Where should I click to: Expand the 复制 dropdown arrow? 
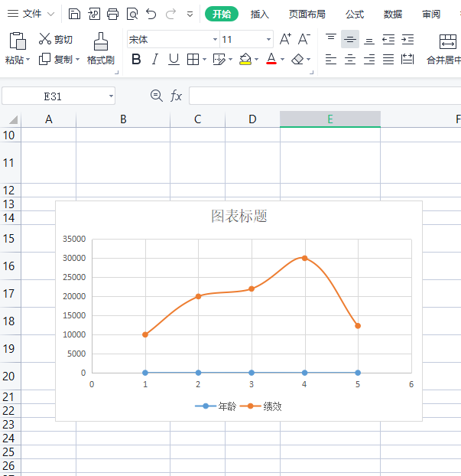point(78,59)
